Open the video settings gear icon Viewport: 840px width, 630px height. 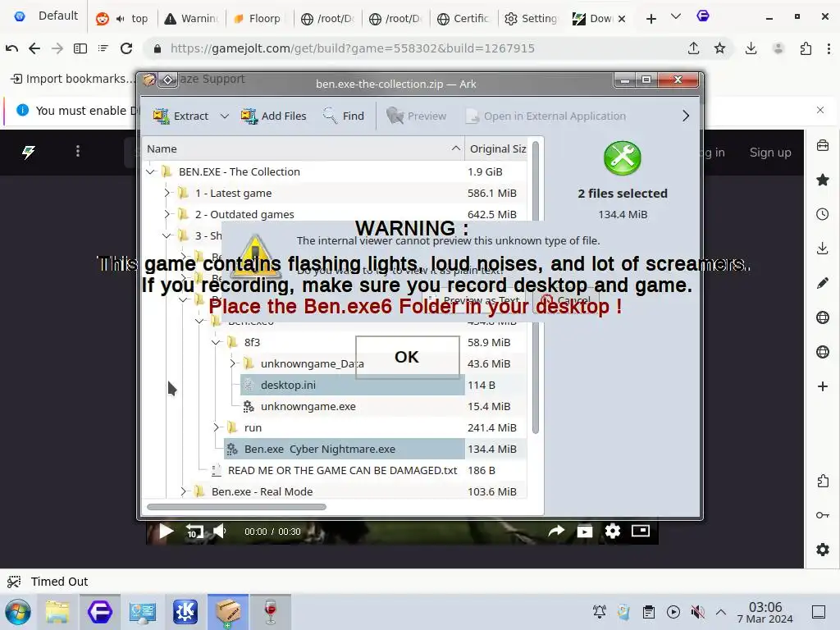tap(612, 531)
